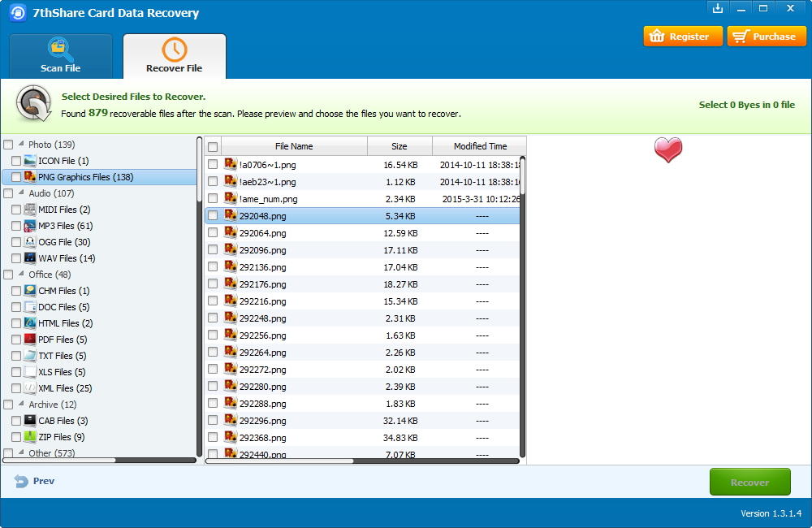Check the box for !ame_num.png
This screenshot has width=812, height=528.
point(212,198)
